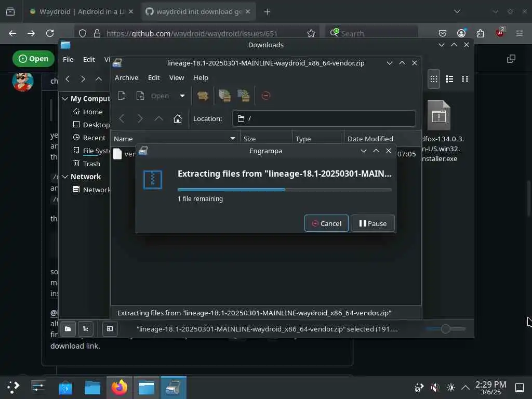The height and width of the screenshot is (399, 532).
Task: Select Recent in the sidebar
Action: coord(89,138)
